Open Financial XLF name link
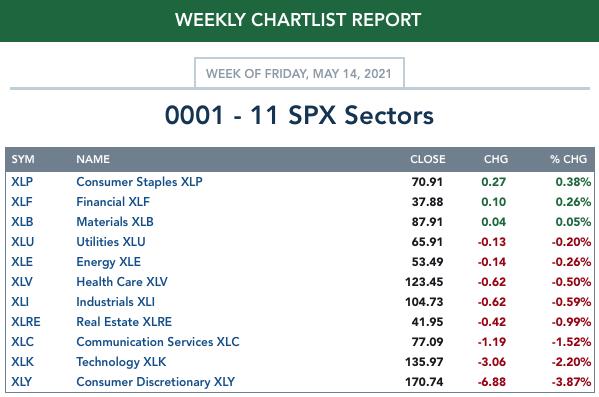The width and height of the screenshot is (599, 397). pos(113,202)
